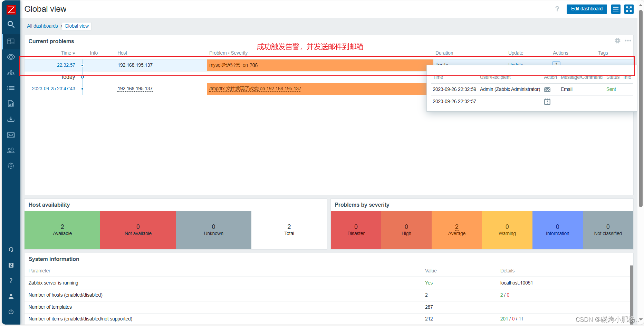Screen dimensions: 644x326
Task: Select the Not classified severity tile
Action: coord(608,230)
